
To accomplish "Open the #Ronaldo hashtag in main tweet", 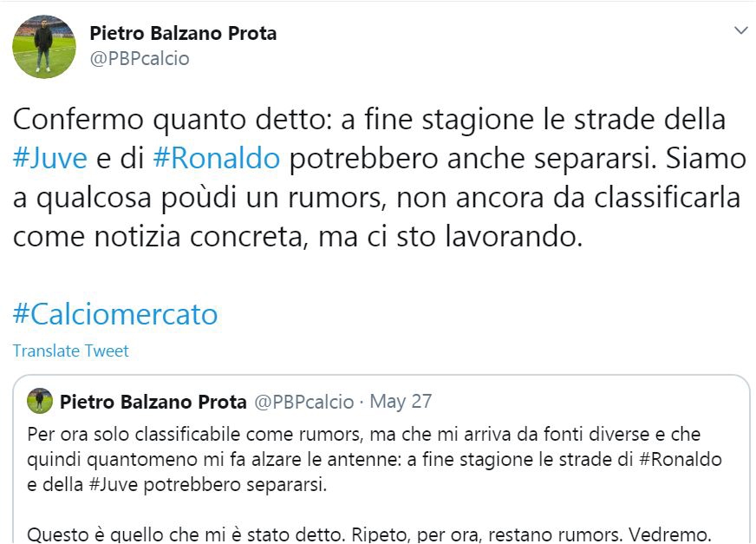I will pos(216,158).
